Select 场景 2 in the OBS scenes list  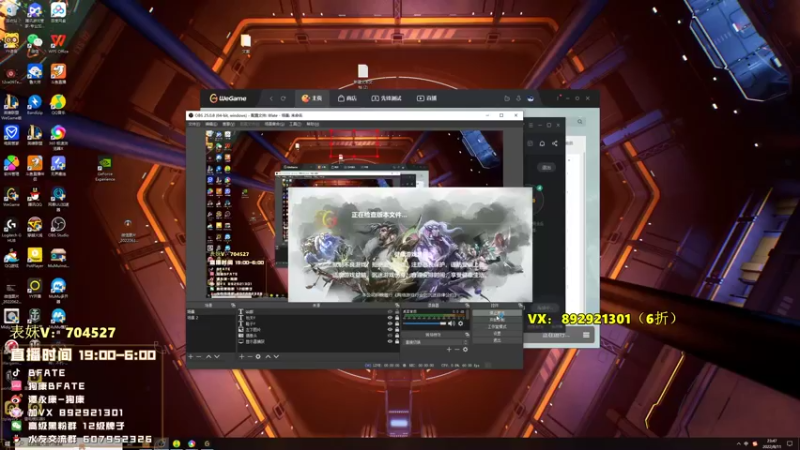tap(211, 318)
